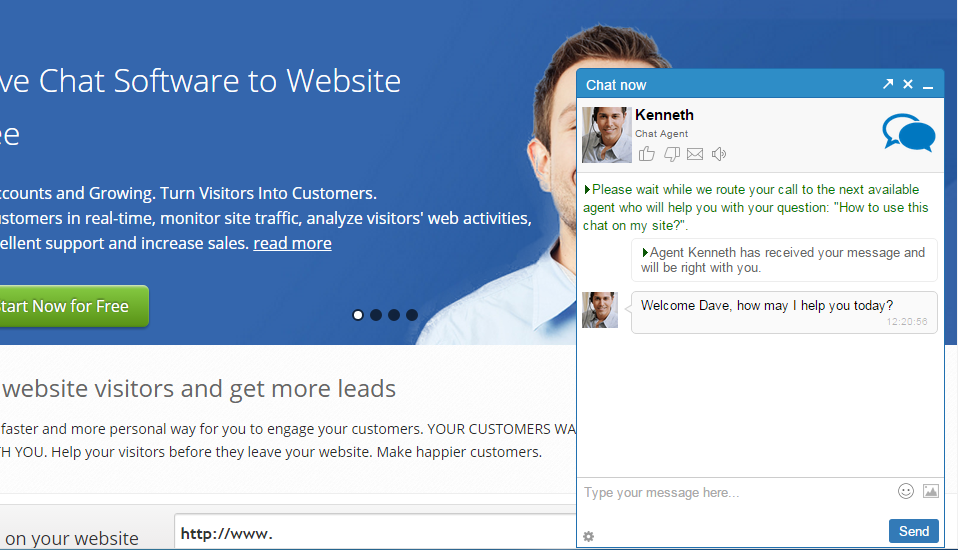Switch to the second carousel slide dot
Image resolution: width=958 pixels, height=550 pixels.
coord(376,315)
